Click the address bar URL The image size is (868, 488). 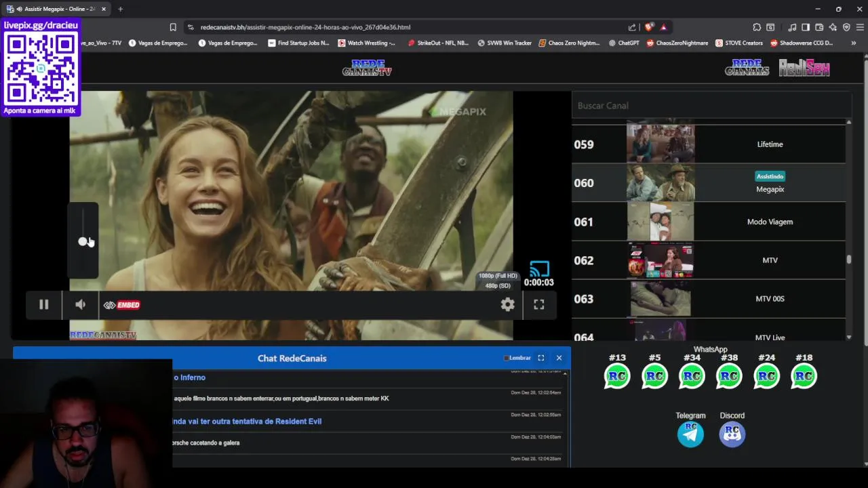(x=305, y=27)
